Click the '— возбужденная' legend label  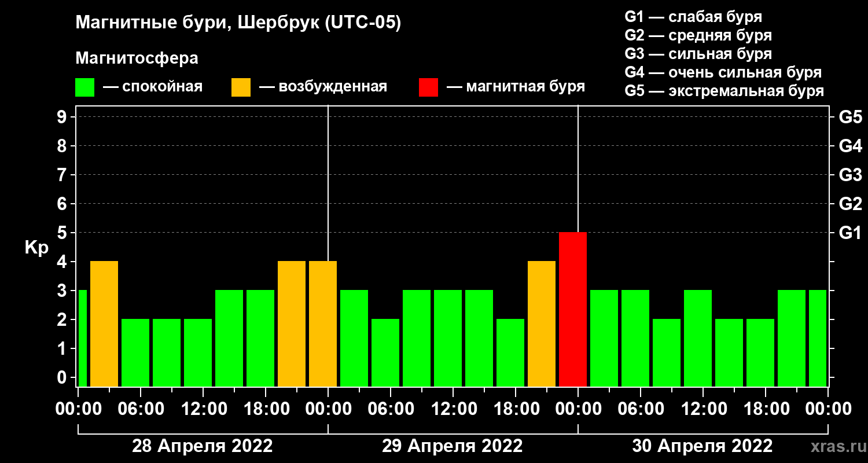click(323, 87)
